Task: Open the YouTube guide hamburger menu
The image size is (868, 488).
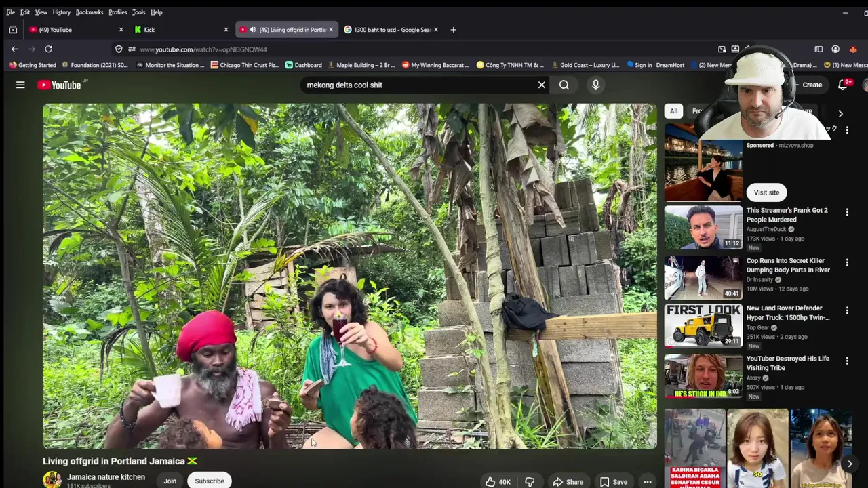Action: (x=20, y=85)
